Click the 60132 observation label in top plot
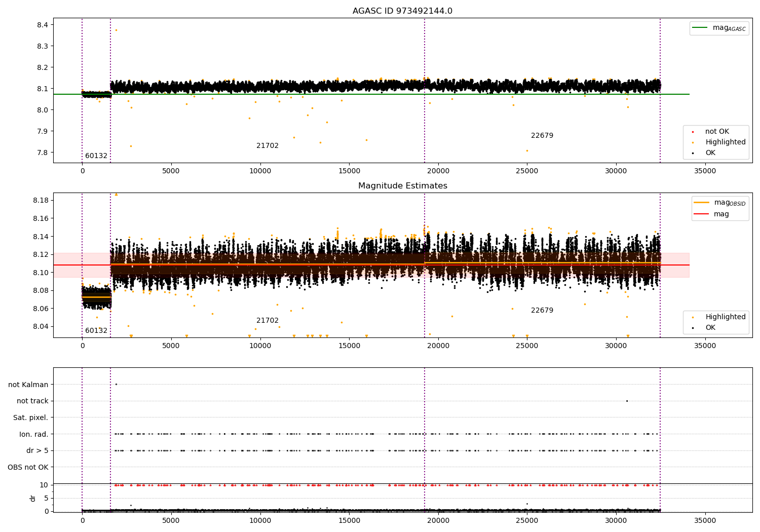The height and width of the screenshot is (532, 760). pos(96,156)
